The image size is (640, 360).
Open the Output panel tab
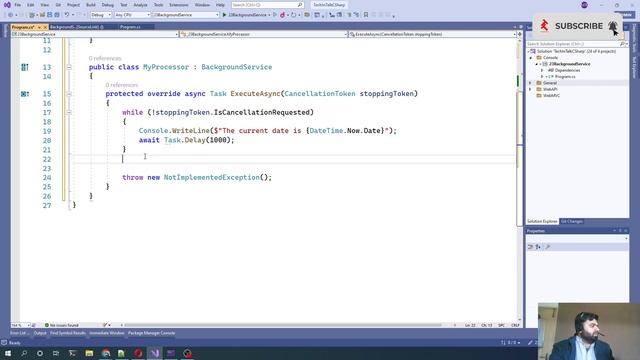40,333
